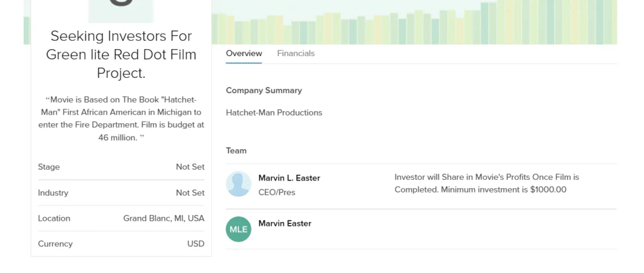Image resolution: width=644 pixels, height=273 pixels.
Task: Switch to the Financials tab
Action: pyautogui.click(x=296, y=53)
